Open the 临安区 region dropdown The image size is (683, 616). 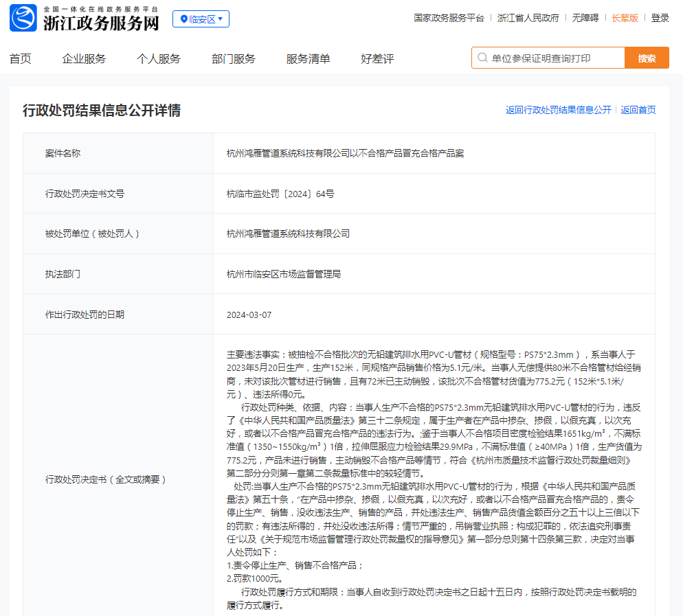(x=201, y=19)
